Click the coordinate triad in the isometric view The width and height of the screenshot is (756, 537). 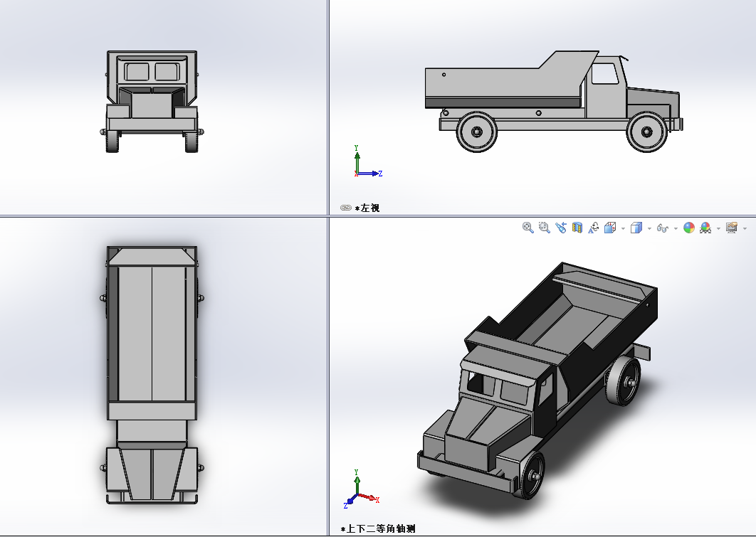click(362, 489)
